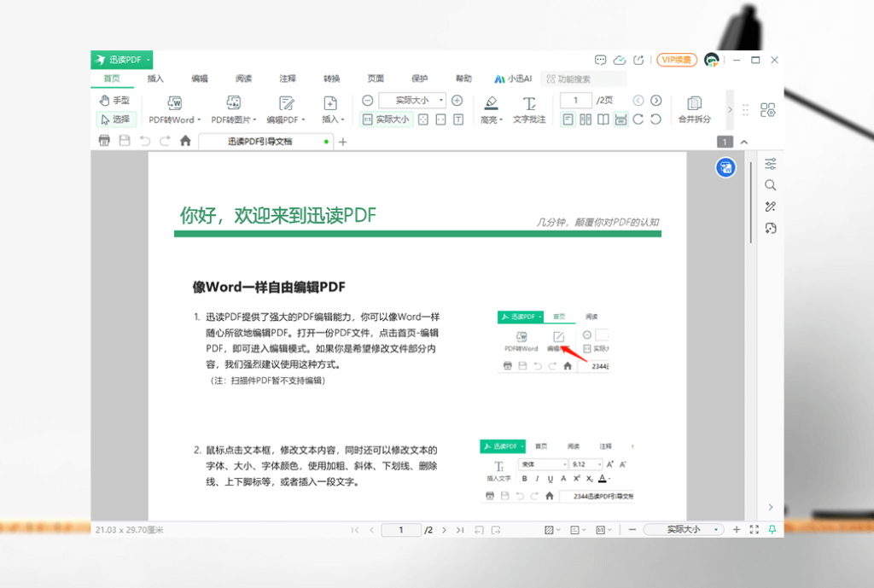Click the 功能搜索 search box
Screen dimensions: 874x588
pyautogui.click(x=584, y=79)
